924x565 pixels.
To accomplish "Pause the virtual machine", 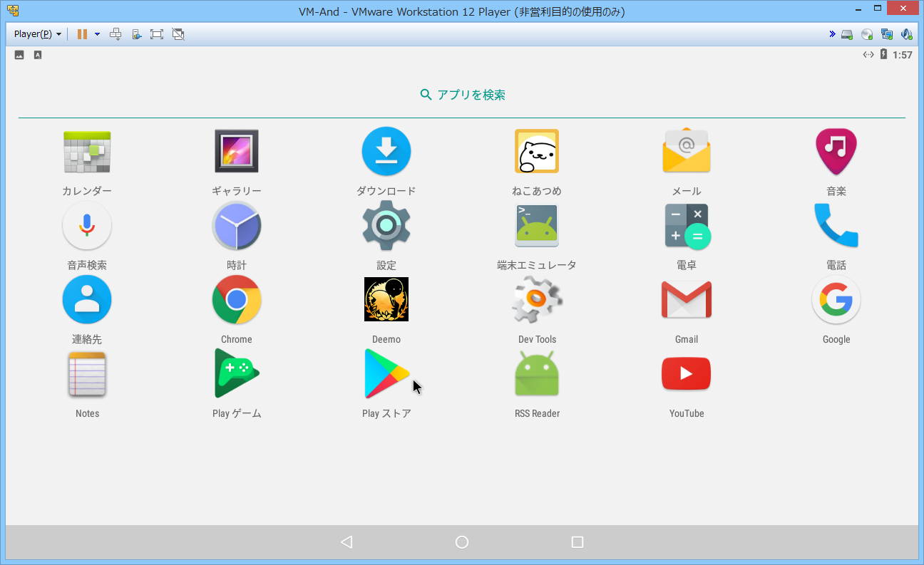I will pyautogui.click(x=82, y=34).
